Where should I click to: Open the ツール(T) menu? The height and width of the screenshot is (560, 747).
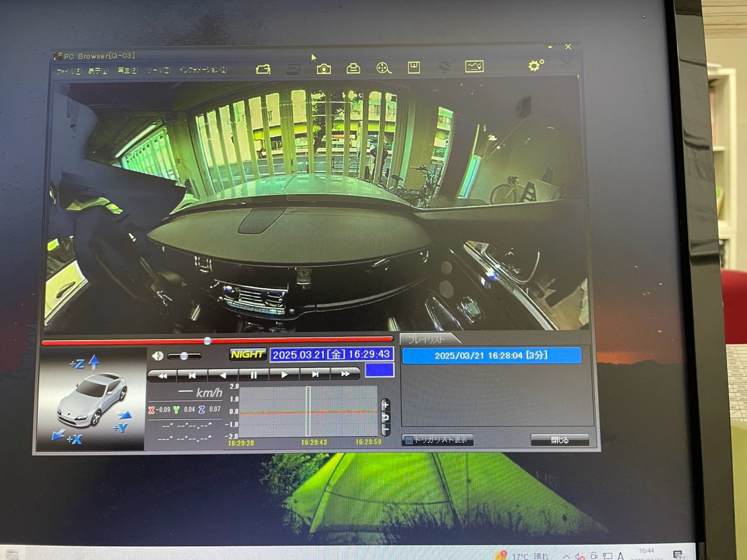(159, 71)
